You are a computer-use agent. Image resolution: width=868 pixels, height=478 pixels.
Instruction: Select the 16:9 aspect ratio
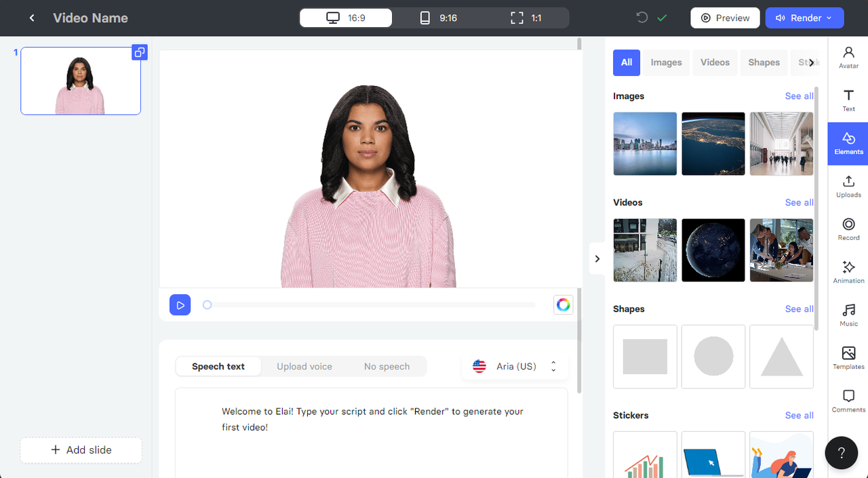(346, 18)
